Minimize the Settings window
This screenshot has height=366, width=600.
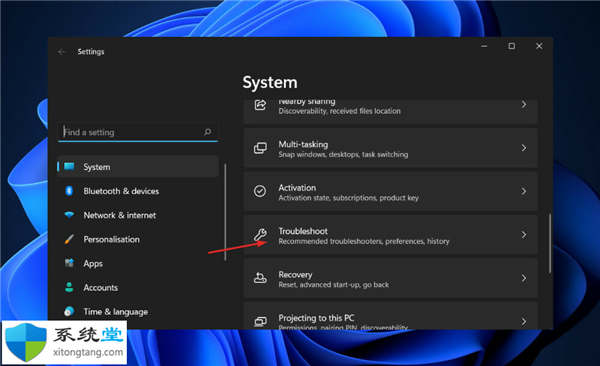tap(484, 46)
